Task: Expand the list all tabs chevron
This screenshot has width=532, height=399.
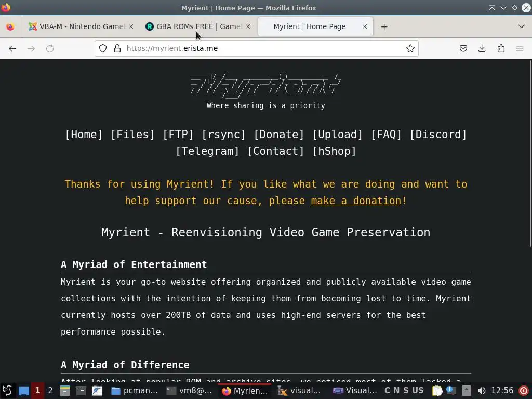Action: pyautogui.click(x=522, y=26)
